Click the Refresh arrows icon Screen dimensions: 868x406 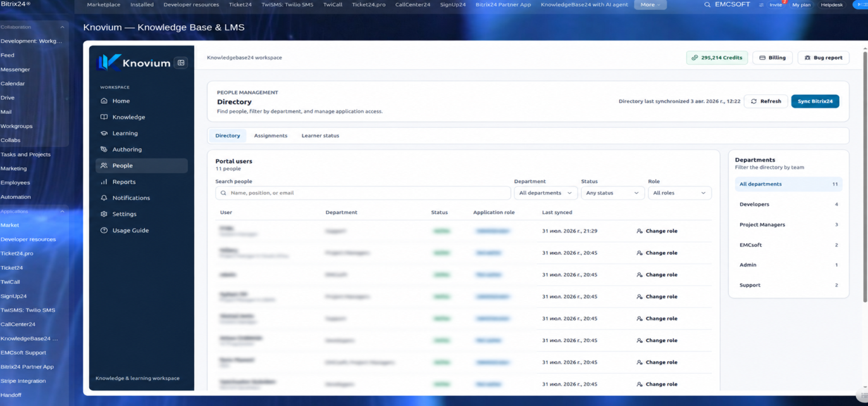coord(753,101)
